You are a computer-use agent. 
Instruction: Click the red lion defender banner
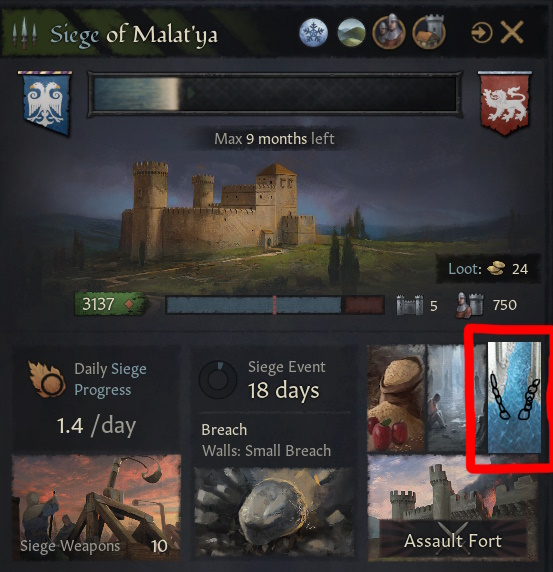click(504, 103)
